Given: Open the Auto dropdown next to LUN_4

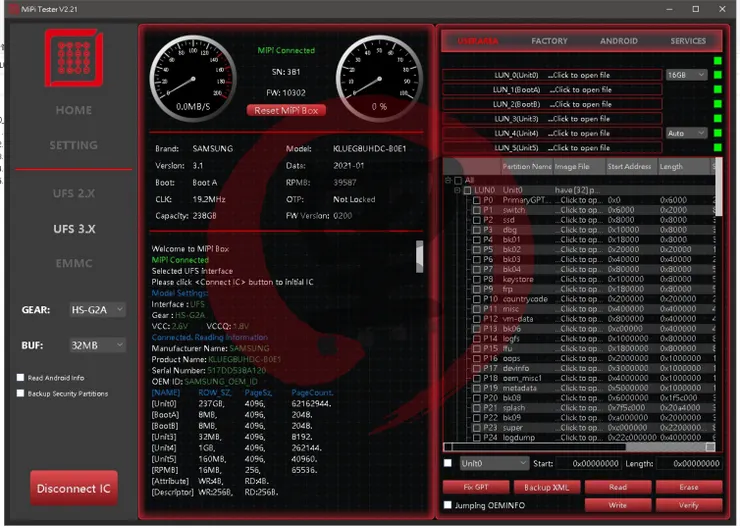Looking at the screenshot, I should (x=686, y=133).
